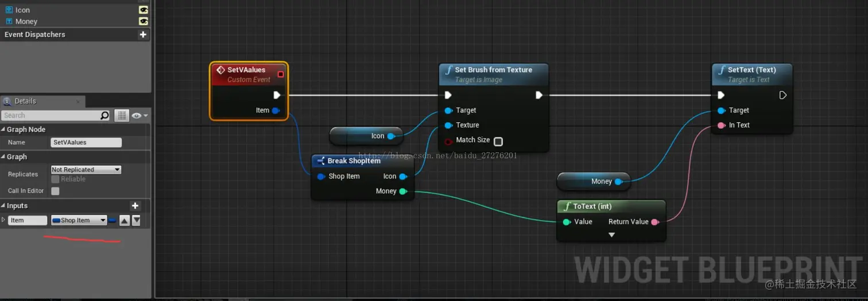This screenshot has width=868, height=301.
Task: Select the ToText (int) node title
Action: pyautogui.click(x=592, y=206)
